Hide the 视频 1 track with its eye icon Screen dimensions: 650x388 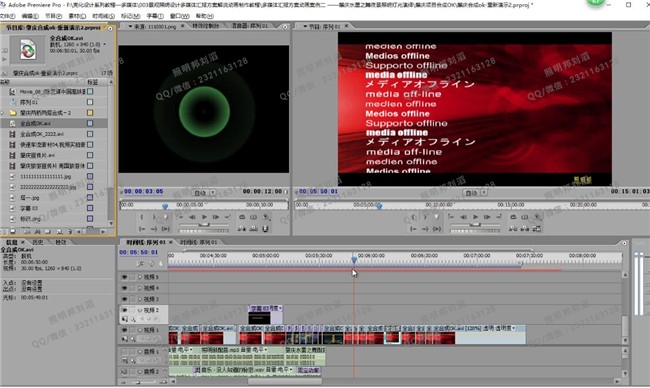(x=124, y=330)
